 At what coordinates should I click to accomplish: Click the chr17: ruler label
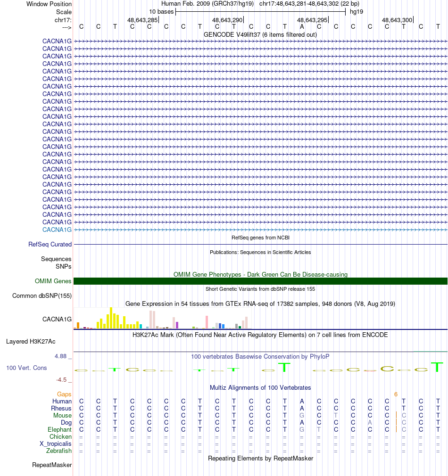[x=63, y=20]
